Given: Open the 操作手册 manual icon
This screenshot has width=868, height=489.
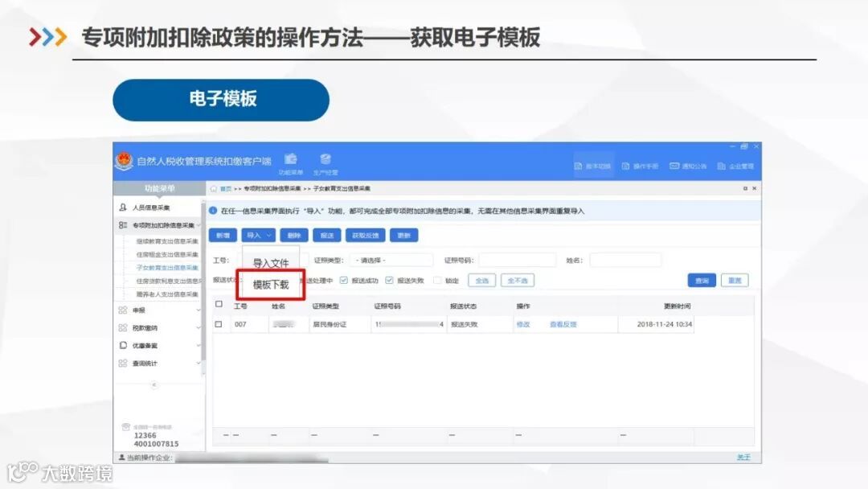Looking at the screenshot, I should [x=625, y=166].
